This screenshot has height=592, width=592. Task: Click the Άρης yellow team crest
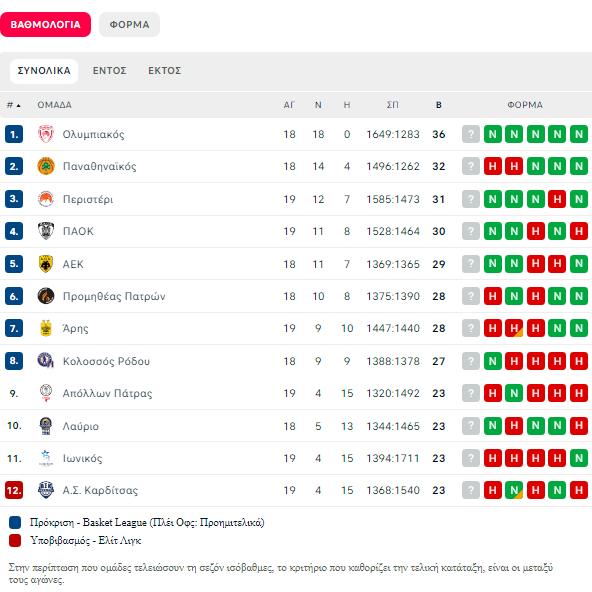click(x=46, y=328)
